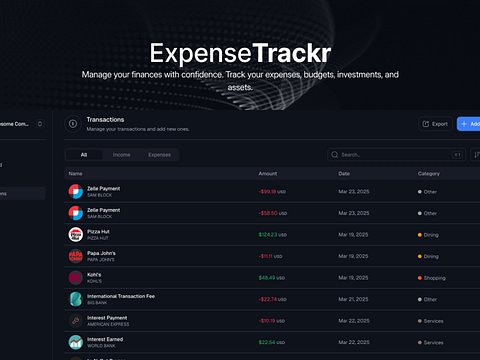Viewport: 480px width, 360px height.
Task: Click the blue Add button
Action: point(469,124)
